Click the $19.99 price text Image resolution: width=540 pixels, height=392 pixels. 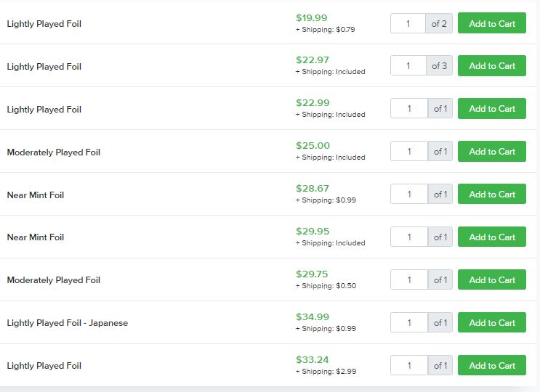tap(311, 18)
